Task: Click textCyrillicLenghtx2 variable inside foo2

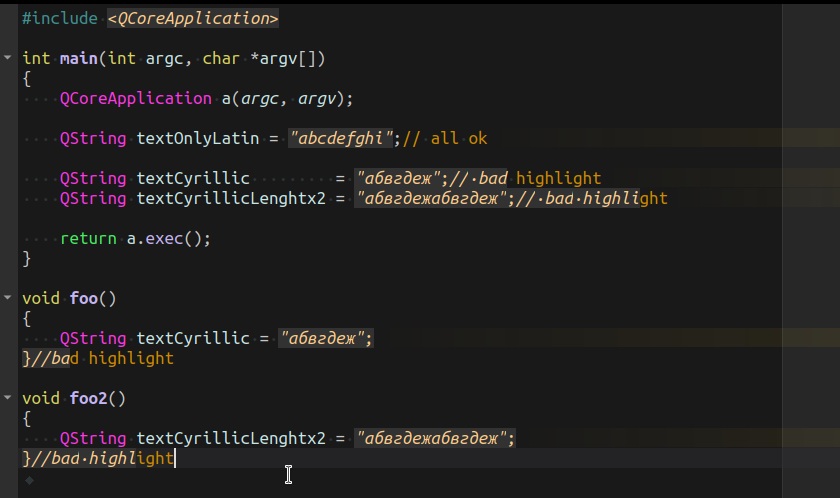Action: 231,438
